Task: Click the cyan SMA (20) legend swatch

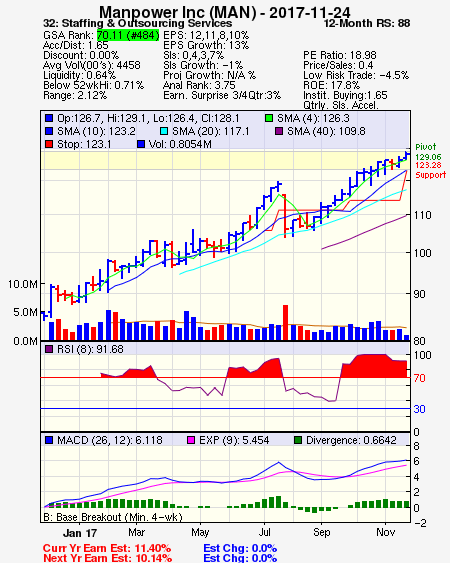Action: point(163,131)
